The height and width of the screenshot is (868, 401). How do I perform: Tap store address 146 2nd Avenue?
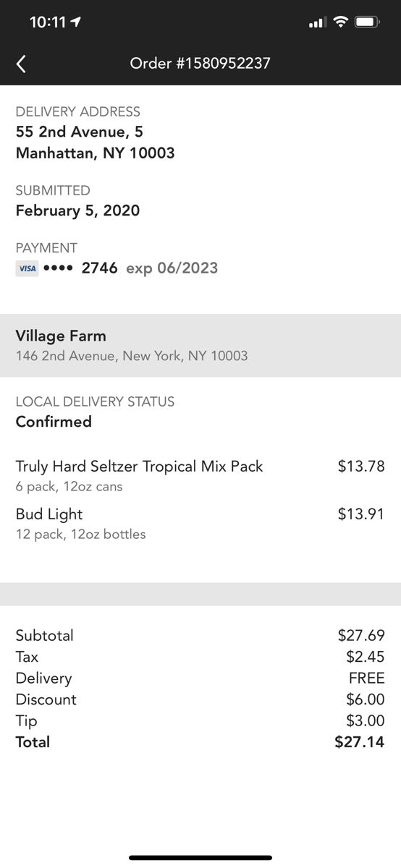(132, 356)
